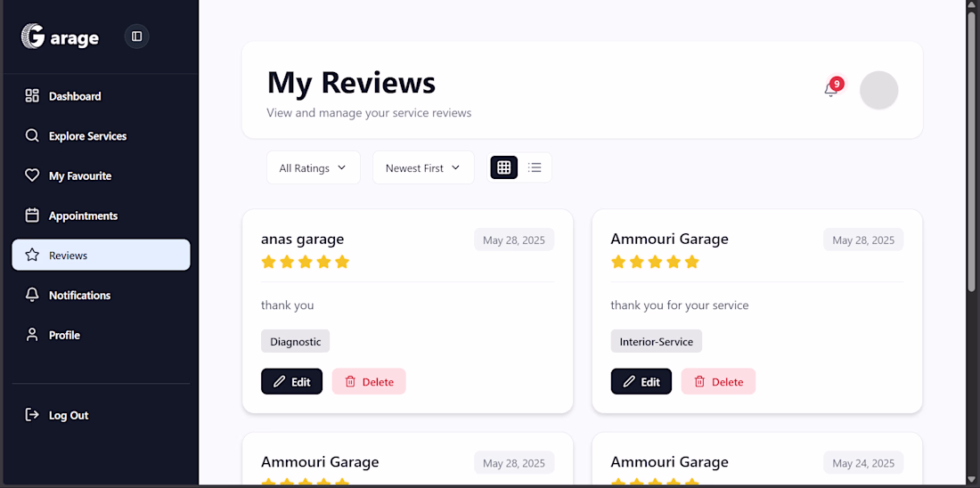The image size is (980, 488).
Task: Click the anas garage title
Action: tap(303, 239)
